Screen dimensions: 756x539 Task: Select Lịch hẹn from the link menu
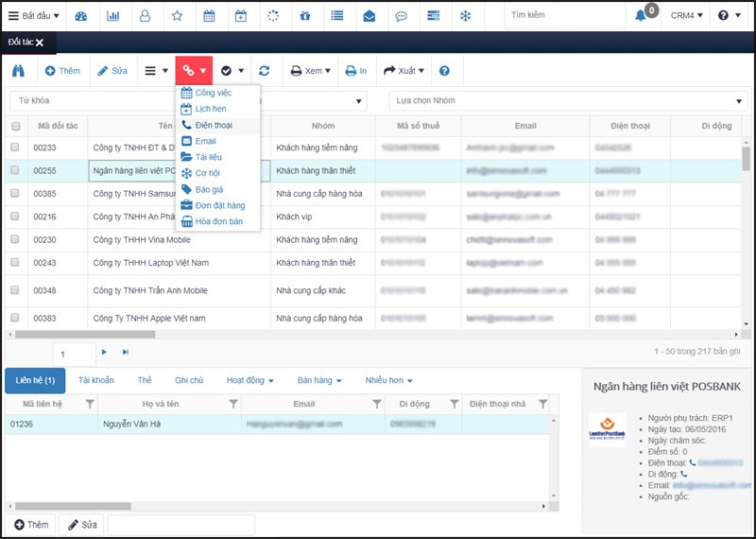pos(218,109)
